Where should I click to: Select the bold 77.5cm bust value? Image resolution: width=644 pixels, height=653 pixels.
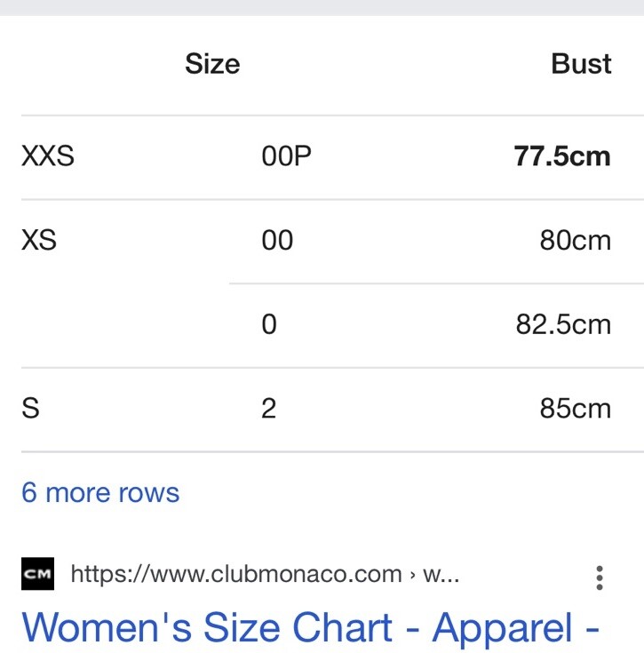[562, 156]
